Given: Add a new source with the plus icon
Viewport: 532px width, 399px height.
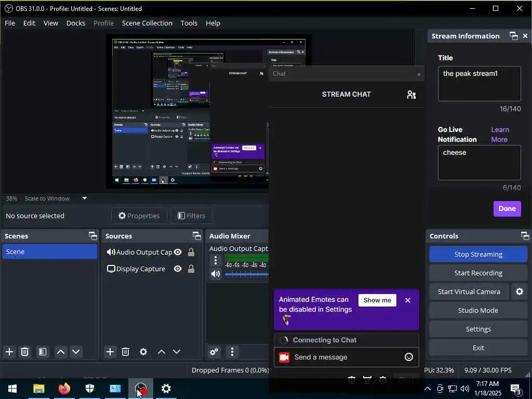Looking at the screenshot, I should [x=110, y=352].
